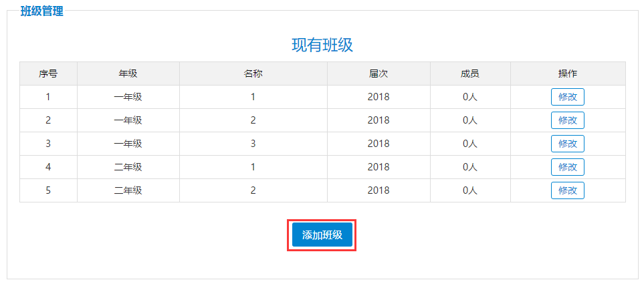Select the 届次 column header
This screenshot has height=284, width=644.
(x=379, y=74)
